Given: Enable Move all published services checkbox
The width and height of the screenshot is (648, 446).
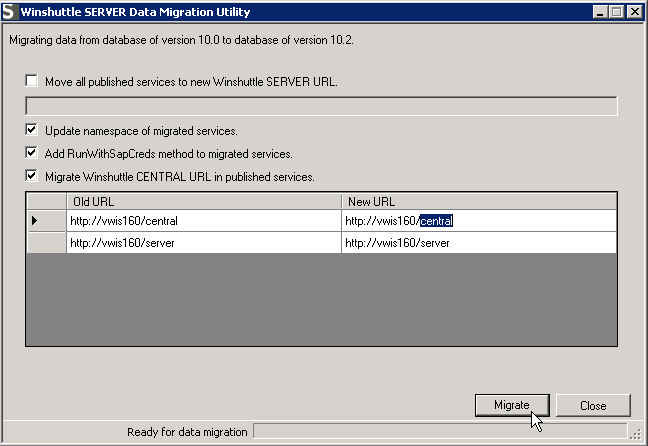Looking at the screenshot, I should click(31, 81).
